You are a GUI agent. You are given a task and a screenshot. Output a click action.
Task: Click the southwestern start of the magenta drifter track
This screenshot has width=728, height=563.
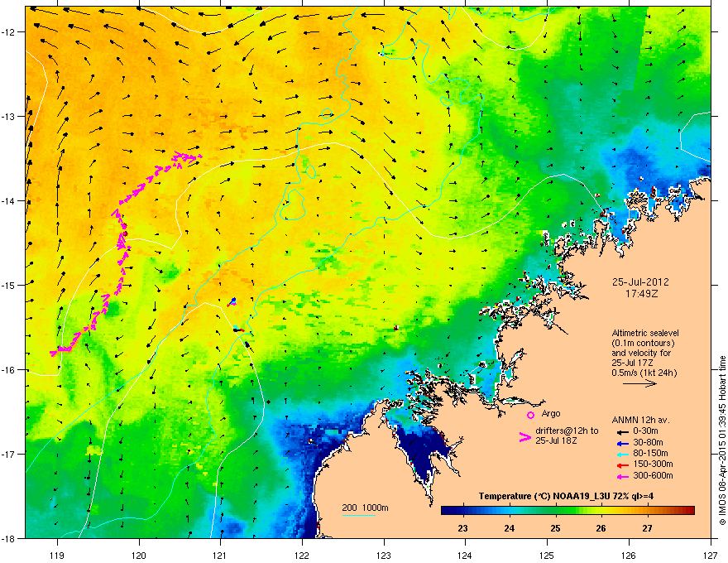click(x=53, y=354)
